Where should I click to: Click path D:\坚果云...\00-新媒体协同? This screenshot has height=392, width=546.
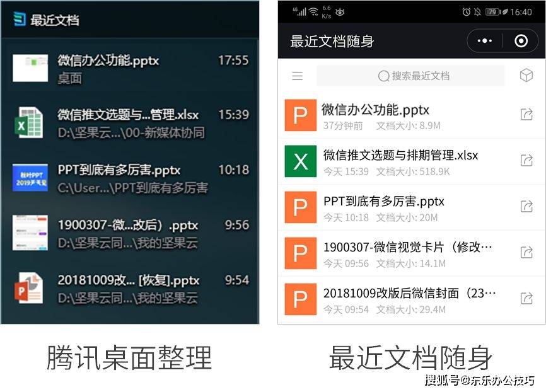(x=131, y=132)
